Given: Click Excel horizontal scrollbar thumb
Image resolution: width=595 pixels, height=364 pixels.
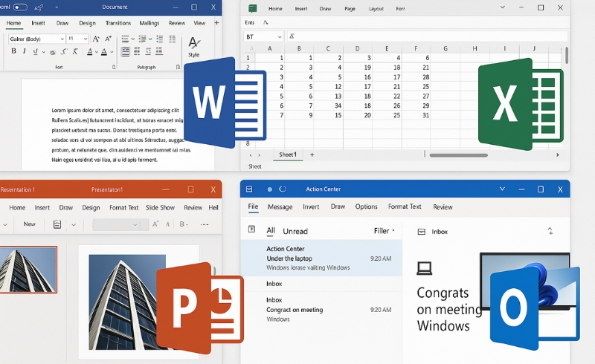Looking at the screenshot, I should [x=459, y=155].
